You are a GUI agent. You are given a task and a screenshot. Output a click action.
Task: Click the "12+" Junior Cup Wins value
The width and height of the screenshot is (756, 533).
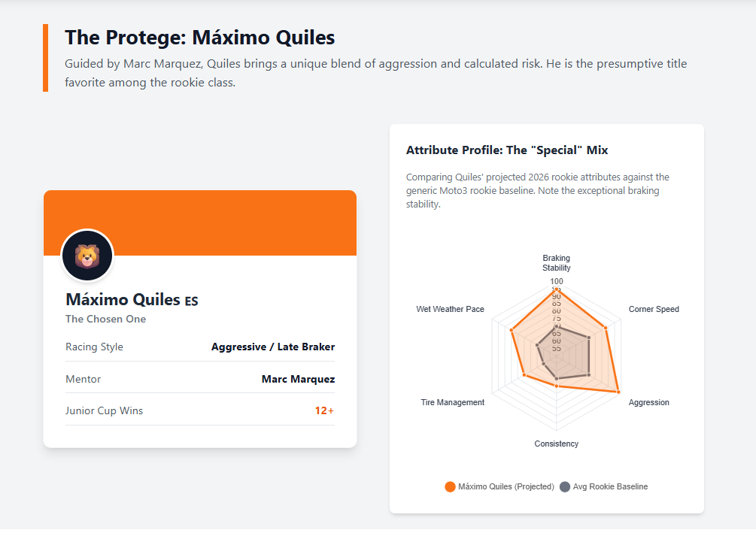click(325, 411)
